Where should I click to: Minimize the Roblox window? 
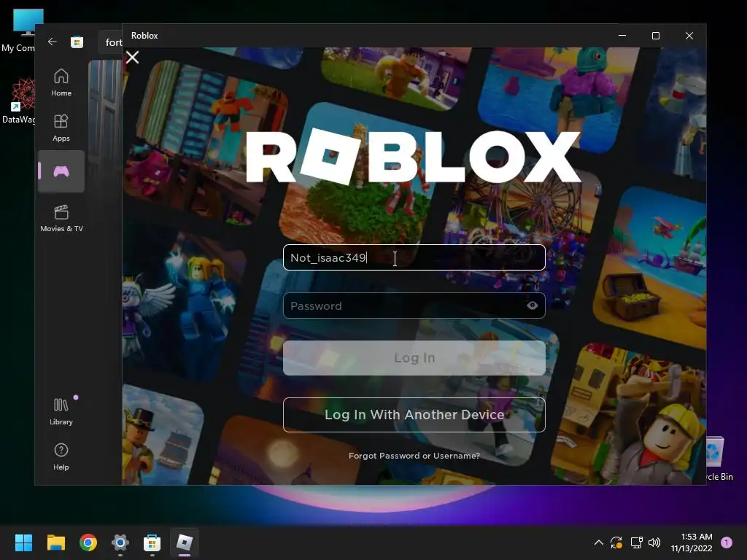tap(622, 36)
